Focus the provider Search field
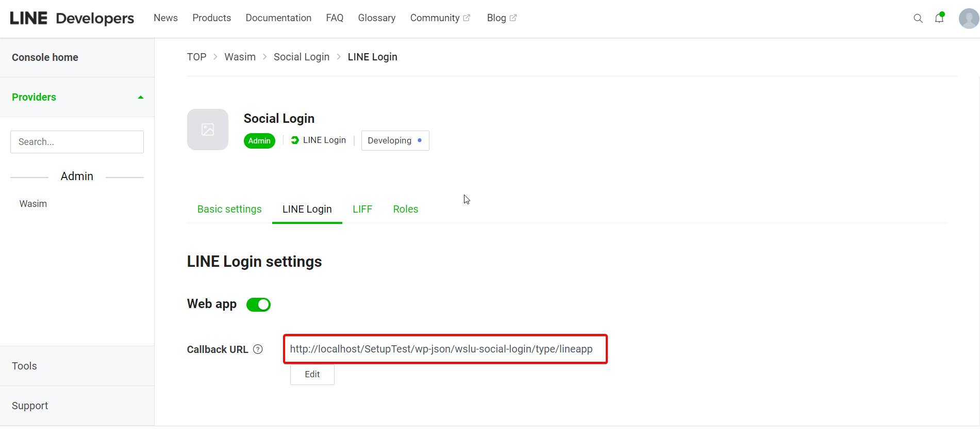Viewport: 980px width, 434px height. [x=77, y=142]
